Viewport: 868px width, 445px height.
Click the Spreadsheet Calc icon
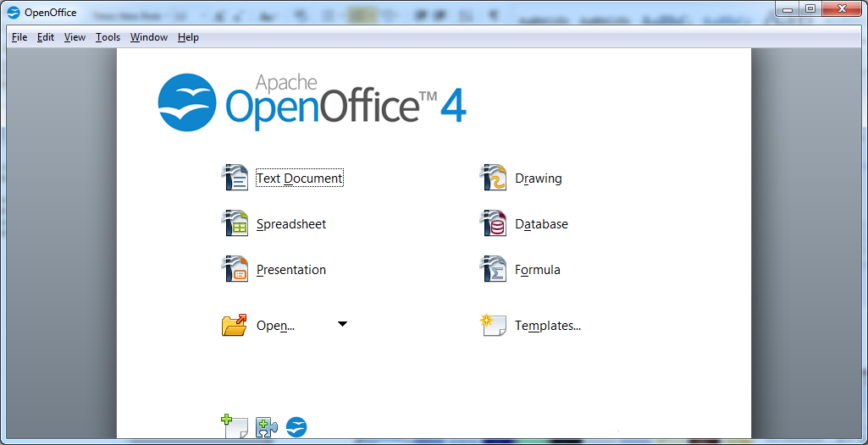(x=235, y=223)
